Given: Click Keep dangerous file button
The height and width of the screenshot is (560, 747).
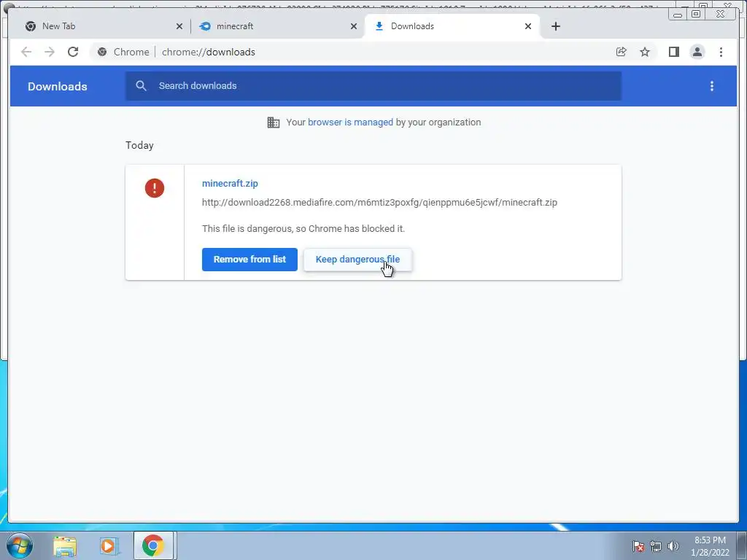Looking at the screenshot, I should click(357, 260).
